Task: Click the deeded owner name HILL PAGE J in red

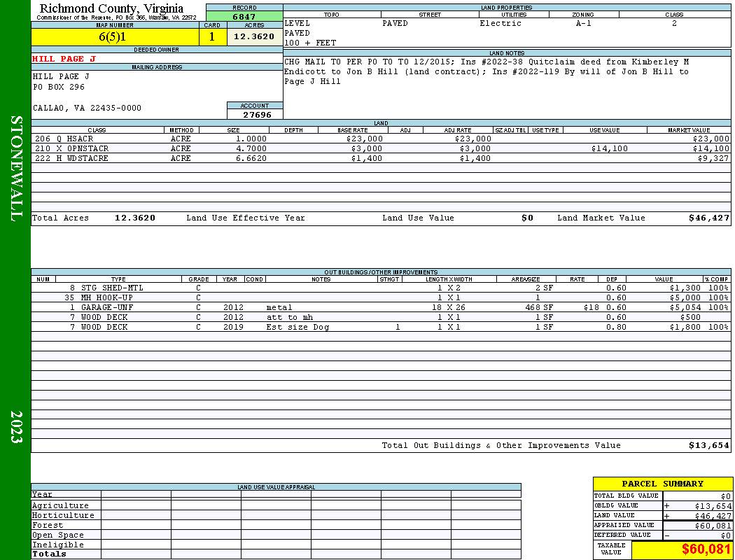Action: point(64,59)
